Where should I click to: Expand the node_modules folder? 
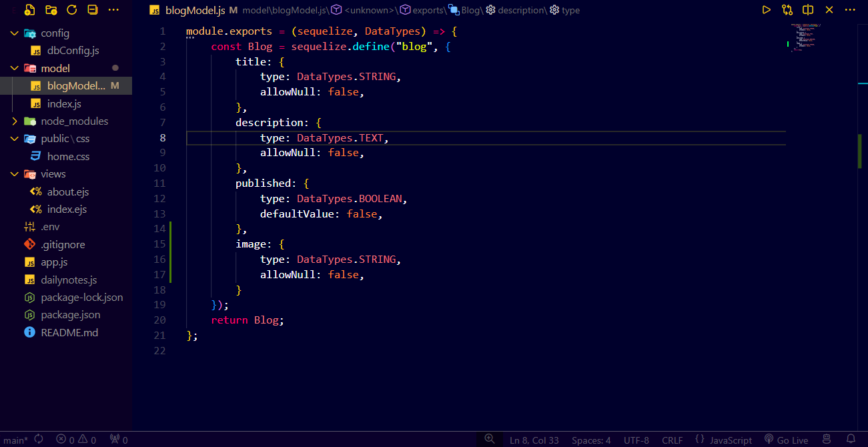coord(66,121)
